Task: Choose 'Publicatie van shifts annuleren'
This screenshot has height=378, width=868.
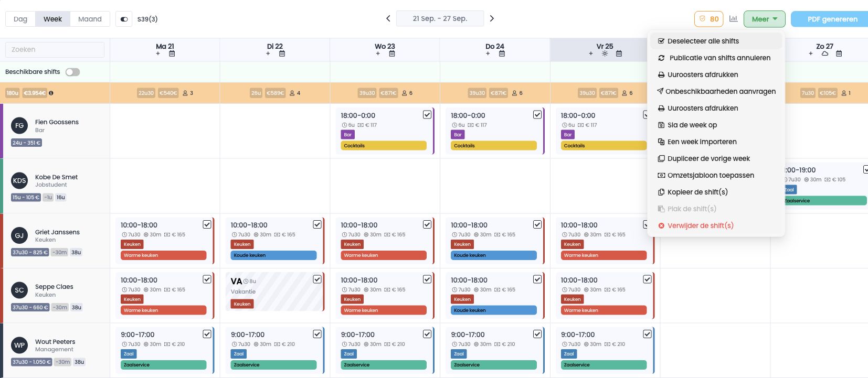Action: tap(716, 58)
